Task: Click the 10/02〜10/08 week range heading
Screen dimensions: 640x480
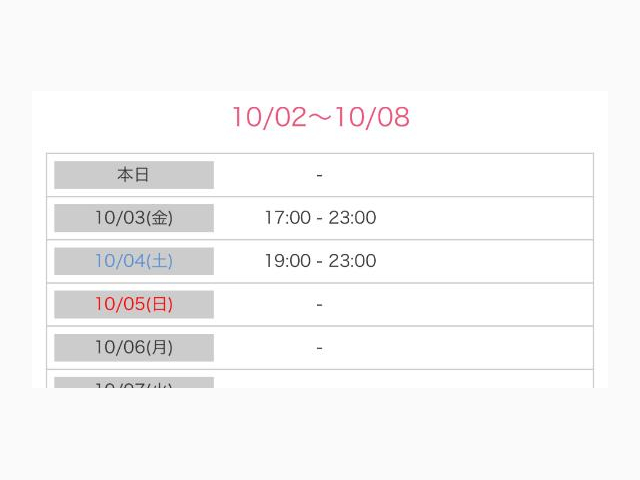Action: [x=320, y=117]
